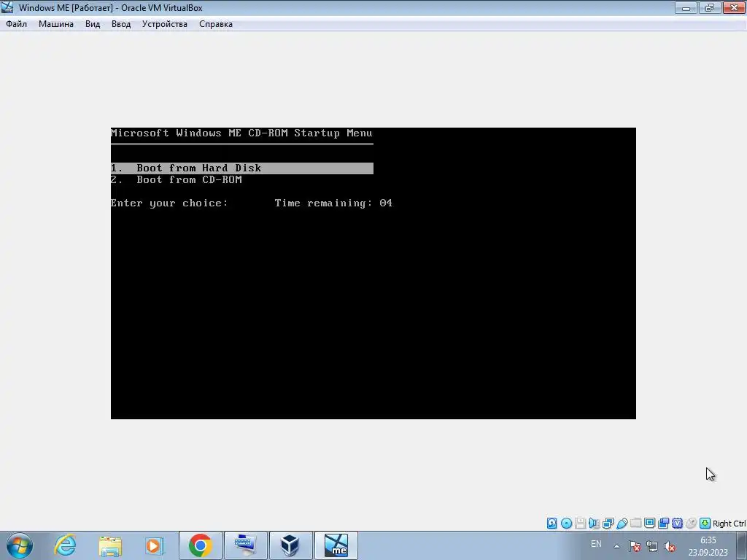Click the display settings indicator icon
Image resolution: width=747 pixels, height=560 pixels.
point(649,524)
